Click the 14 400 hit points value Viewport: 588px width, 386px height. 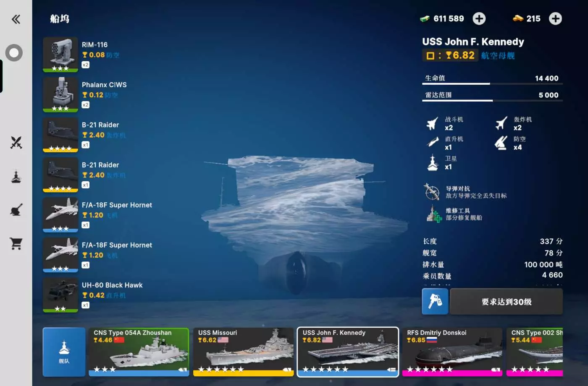(x=546, y=78)
